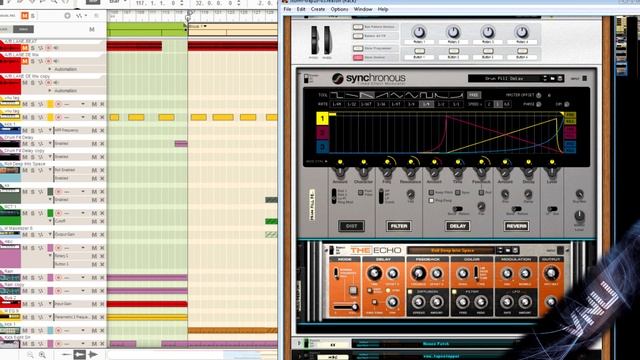Toggle Show Devices on the Combinator
Viewport: 640px width, 360px height.
point(358,58)
